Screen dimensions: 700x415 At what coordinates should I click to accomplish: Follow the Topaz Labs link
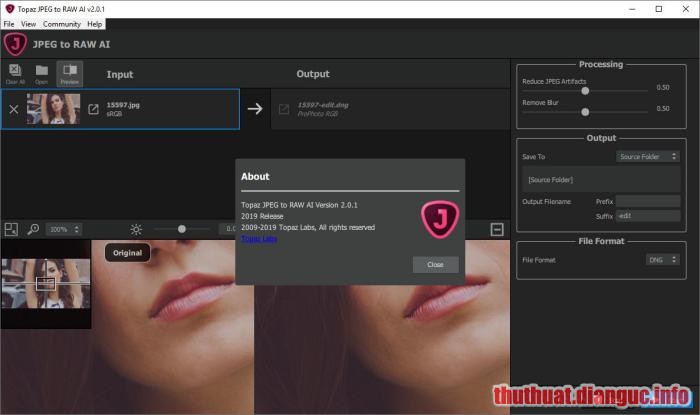(x=259, y=239)
